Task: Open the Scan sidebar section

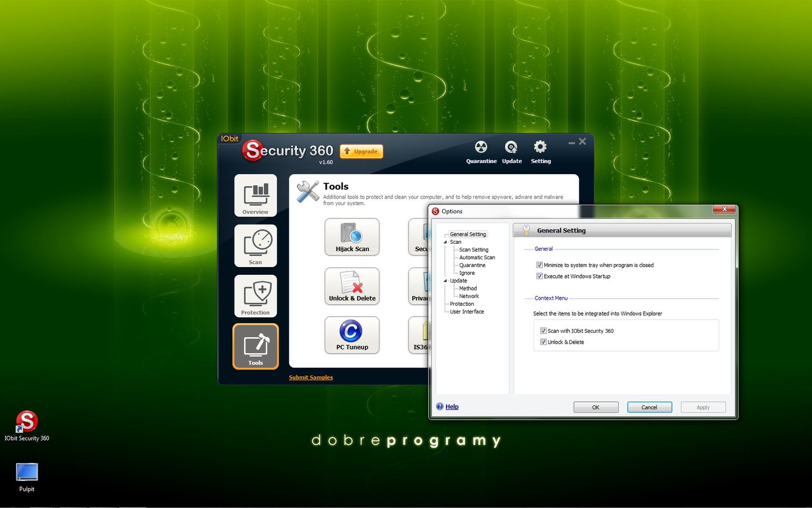Action: (256, 246)
